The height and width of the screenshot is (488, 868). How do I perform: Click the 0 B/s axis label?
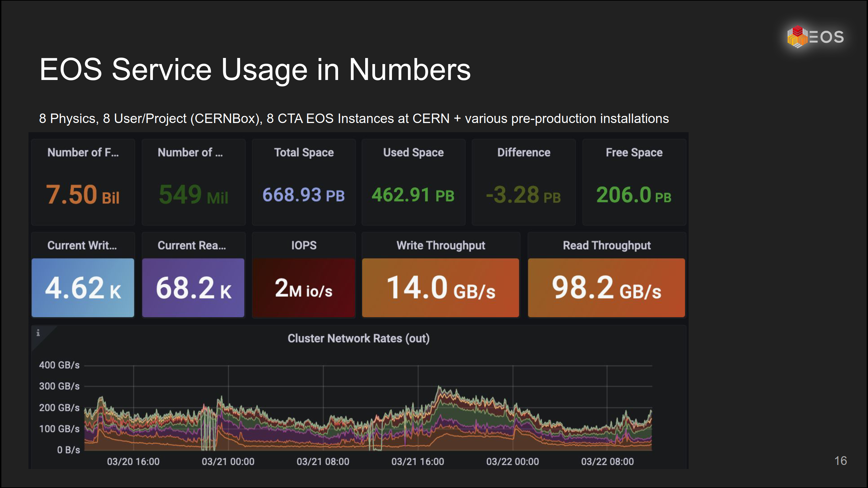[68, 450]
